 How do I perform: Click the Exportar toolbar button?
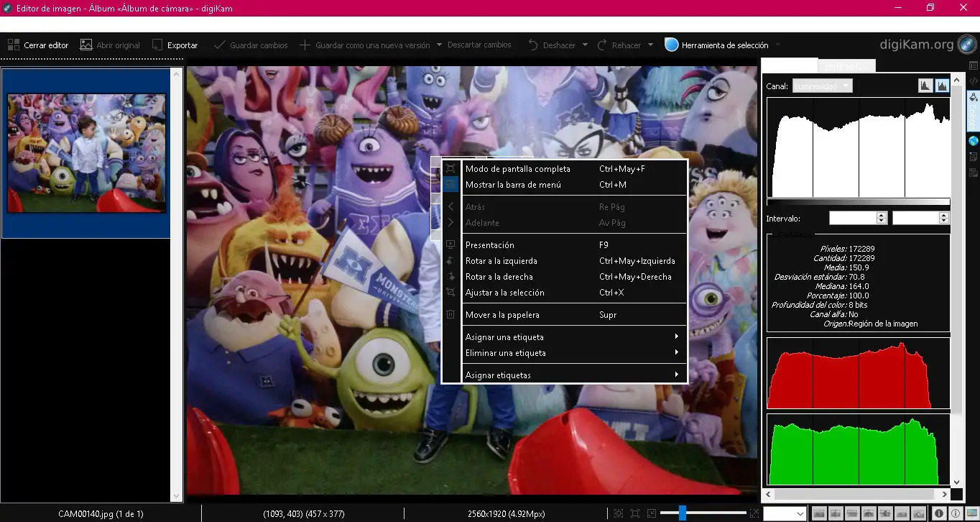tap(175, 45)
